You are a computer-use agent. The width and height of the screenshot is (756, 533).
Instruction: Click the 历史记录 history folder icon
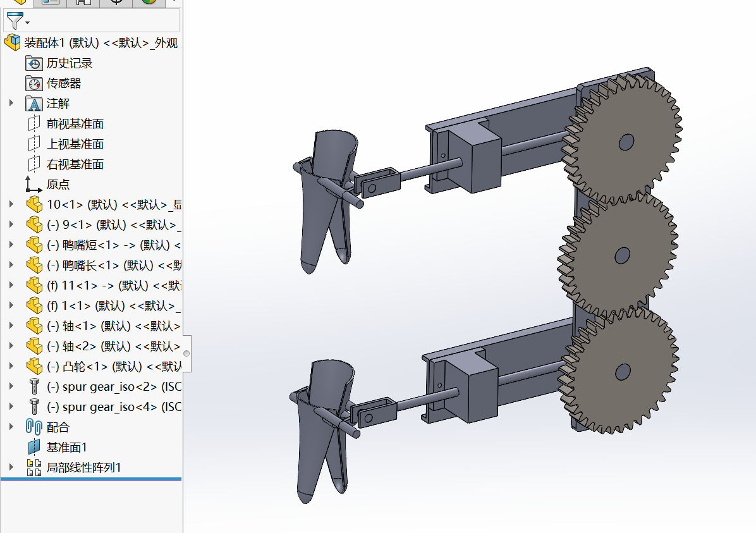(x=34, y=63)
